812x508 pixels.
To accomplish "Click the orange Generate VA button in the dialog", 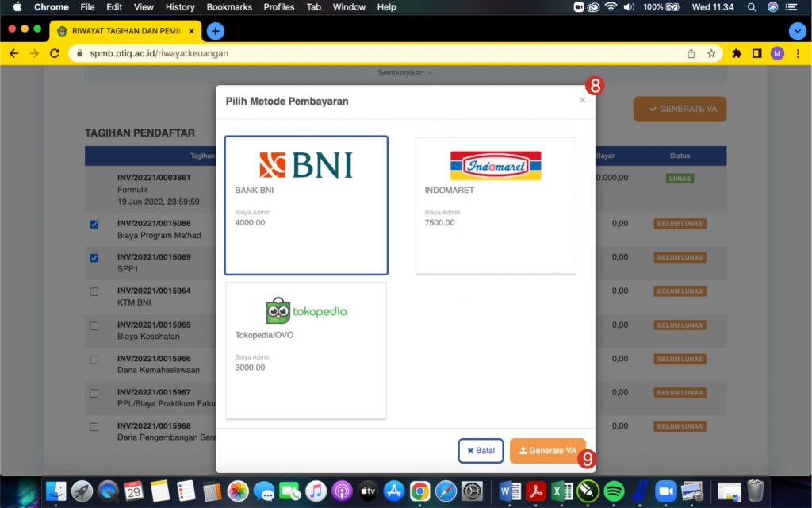I will coord(548,451).
